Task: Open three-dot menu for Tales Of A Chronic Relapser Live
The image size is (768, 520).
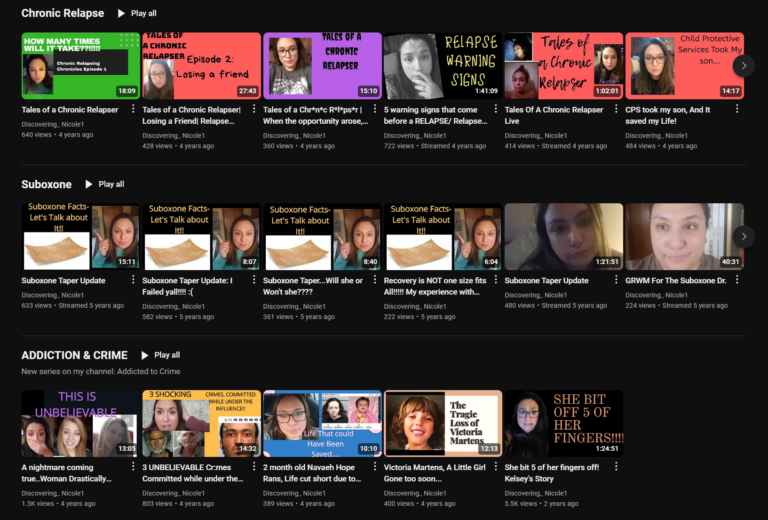Action: [x=616, y=109]
